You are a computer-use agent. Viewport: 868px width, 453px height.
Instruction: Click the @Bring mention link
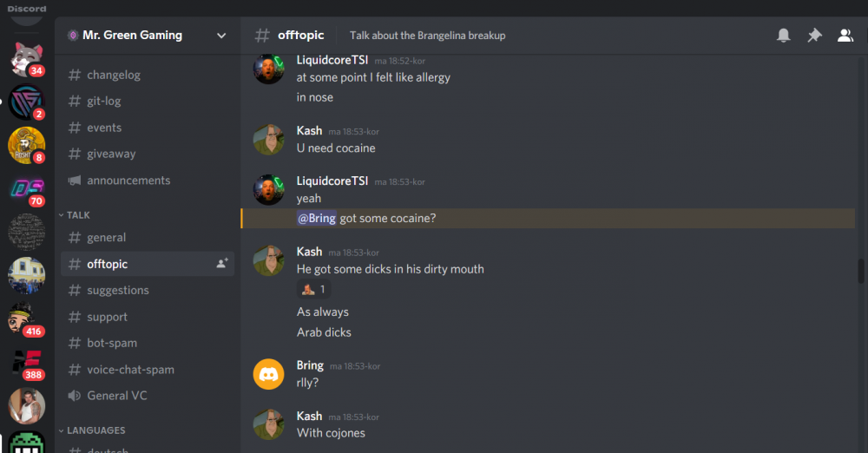click(x=317, y=218)
